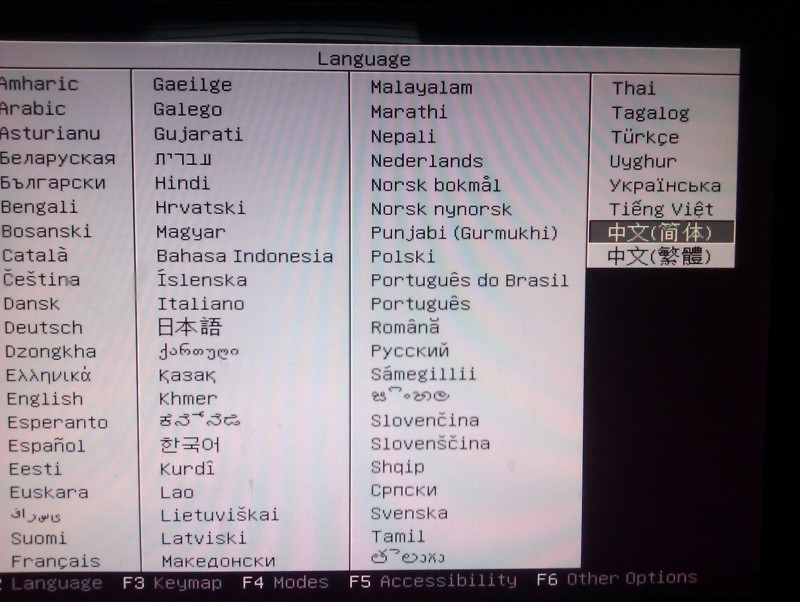Screen dimensions: 800x602
Task: Select Italiano language option
Action: [200, 304]
